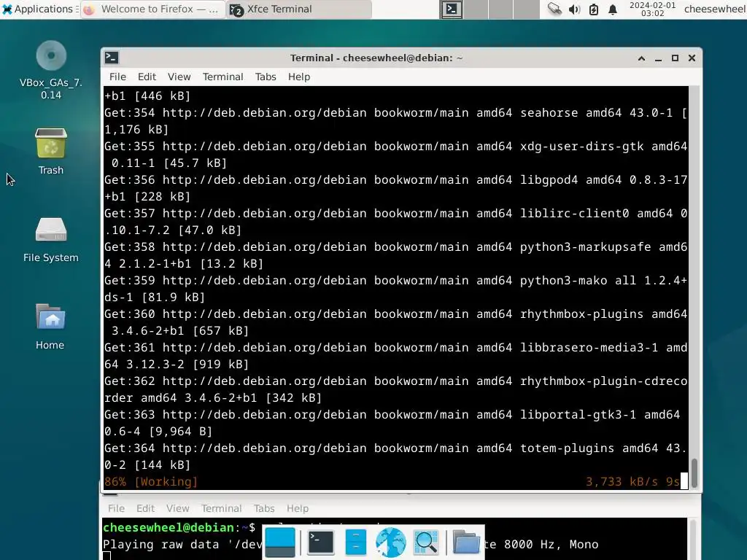The height and width of the screenshot is (560, 747).
Task: Open File menu in the background terminal
Action: pyautogui.click(x=116, y=508)
